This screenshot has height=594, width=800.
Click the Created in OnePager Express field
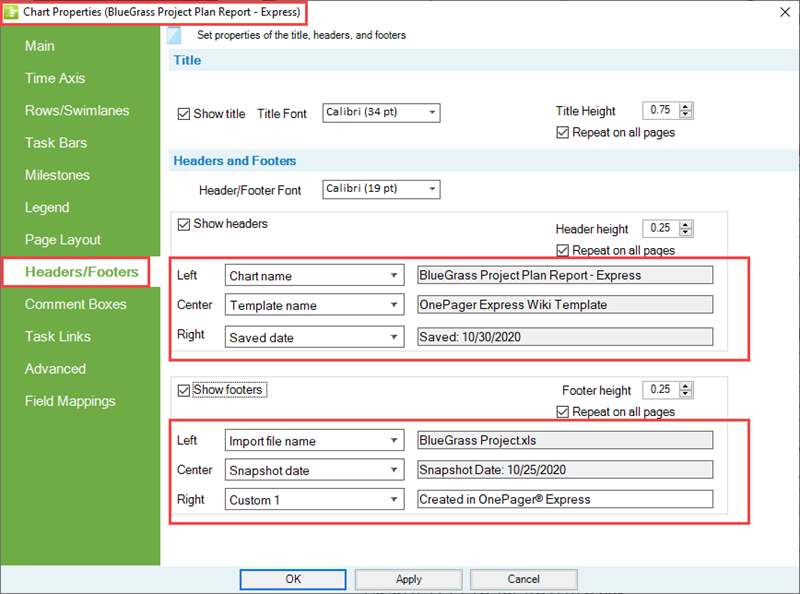point(565,499)
